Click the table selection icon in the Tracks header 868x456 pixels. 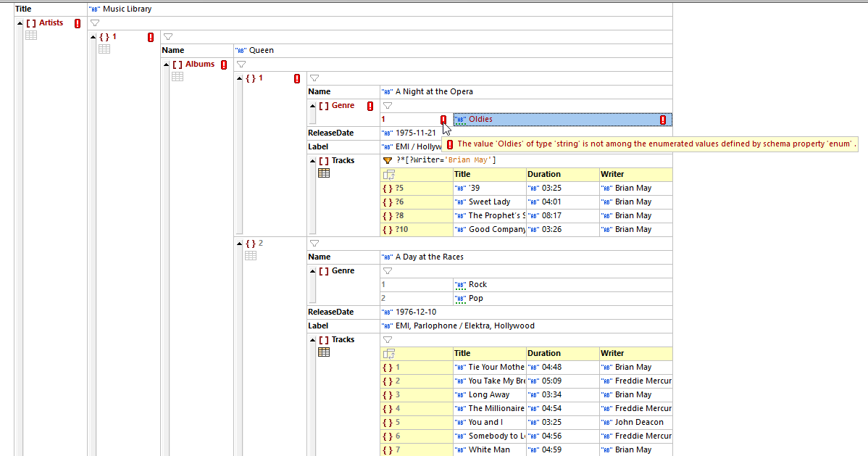click(x=389, y=174)
